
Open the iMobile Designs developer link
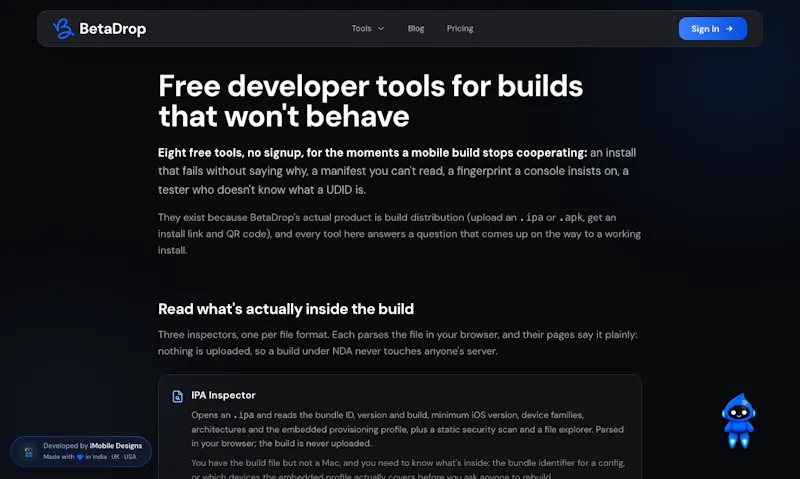[116, 446]
